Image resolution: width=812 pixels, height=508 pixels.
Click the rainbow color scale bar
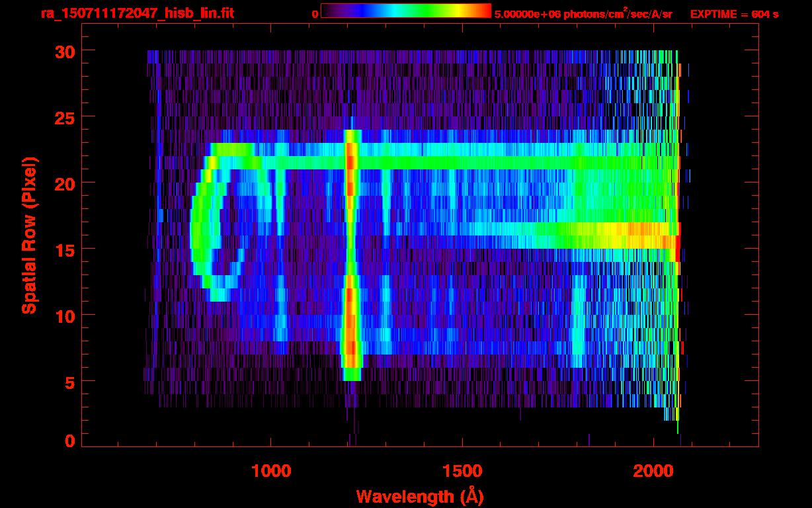[405, 11]
